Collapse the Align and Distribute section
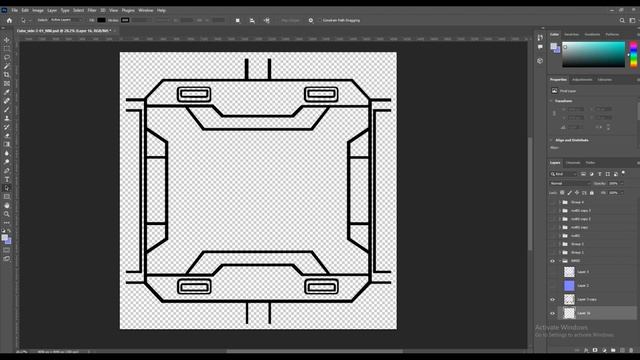The width and height of the screenshot is (640, 360). [551, 140]
